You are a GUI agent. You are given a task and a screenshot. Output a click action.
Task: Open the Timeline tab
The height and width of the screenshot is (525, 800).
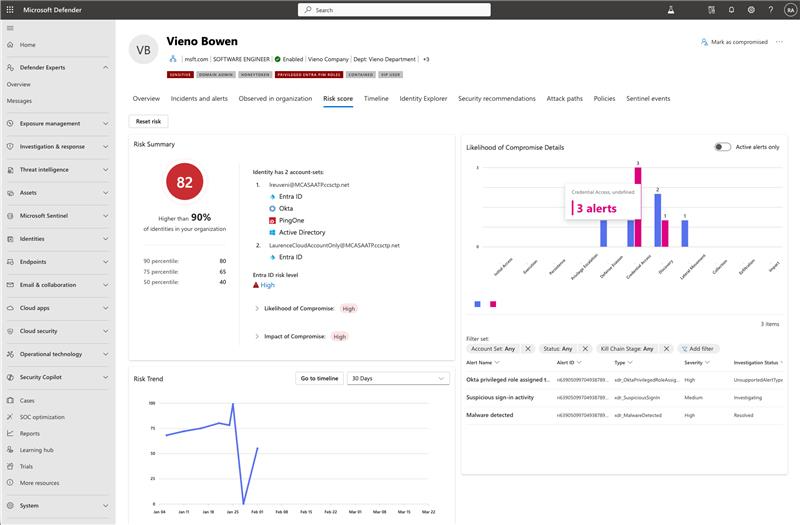coord(376,98)
